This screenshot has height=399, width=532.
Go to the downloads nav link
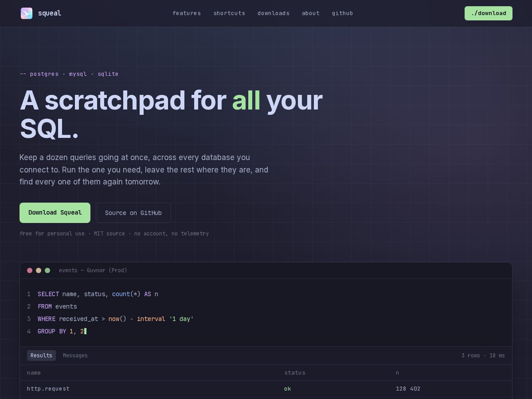tap(274, 13)
